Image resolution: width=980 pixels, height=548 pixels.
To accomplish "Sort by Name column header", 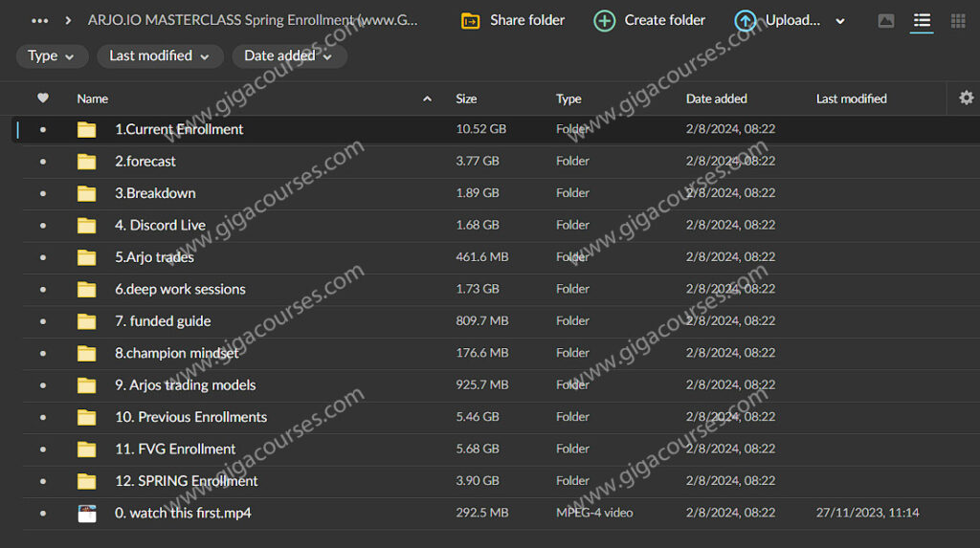I will 93,99.
